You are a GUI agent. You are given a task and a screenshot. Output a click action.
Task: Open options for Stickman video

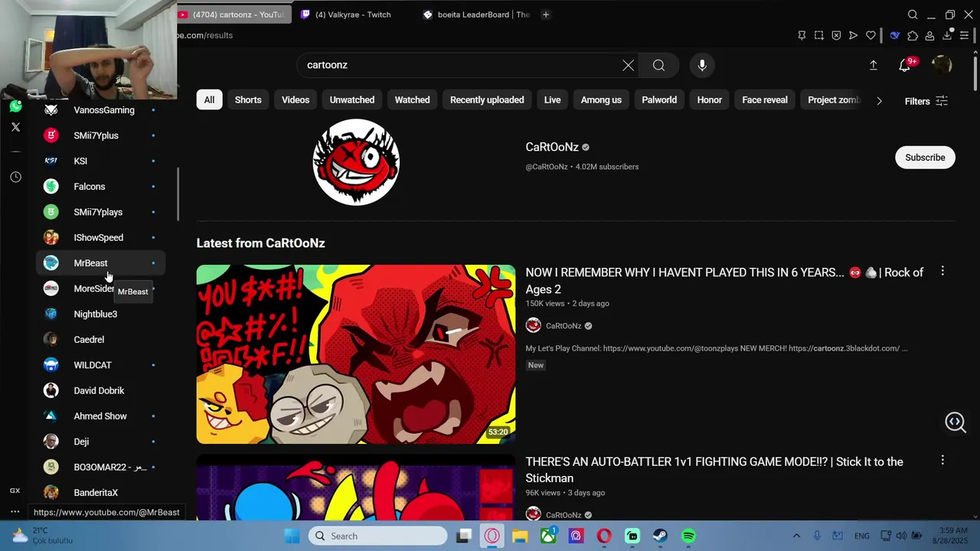coord(942,460)
